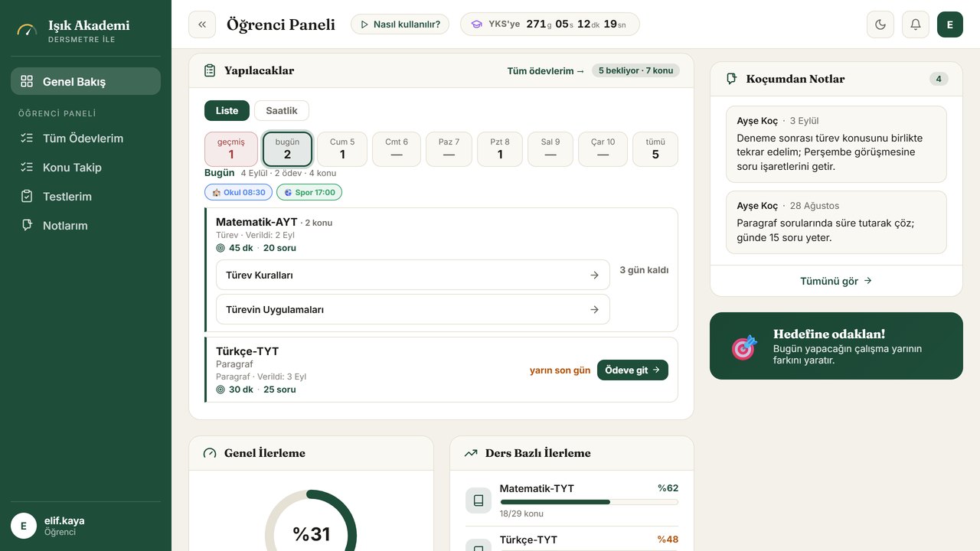Screen dimensions: 980x551
Task: Click the Koçumdan Notlar count badge
Action: pos(939,79)
